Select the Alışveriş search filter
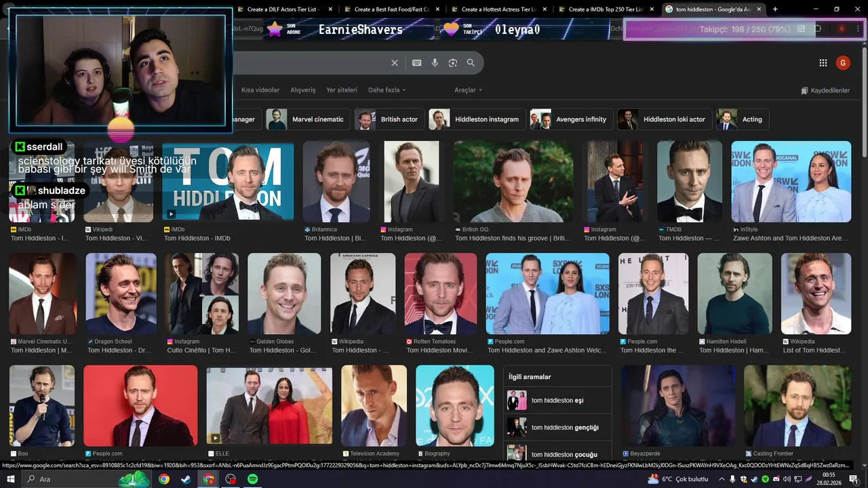 (x=303, y=90)
